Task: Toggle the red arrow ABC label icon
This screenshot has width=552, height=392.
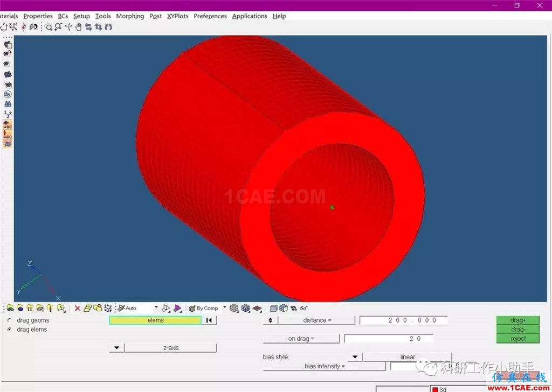Action: (8, 134)
